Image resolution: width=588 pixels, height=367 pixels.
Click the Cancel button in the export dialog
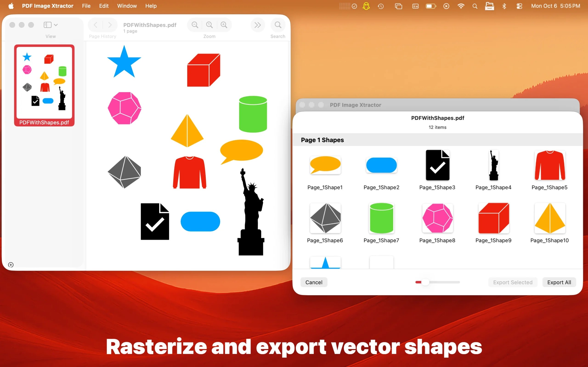314,282
